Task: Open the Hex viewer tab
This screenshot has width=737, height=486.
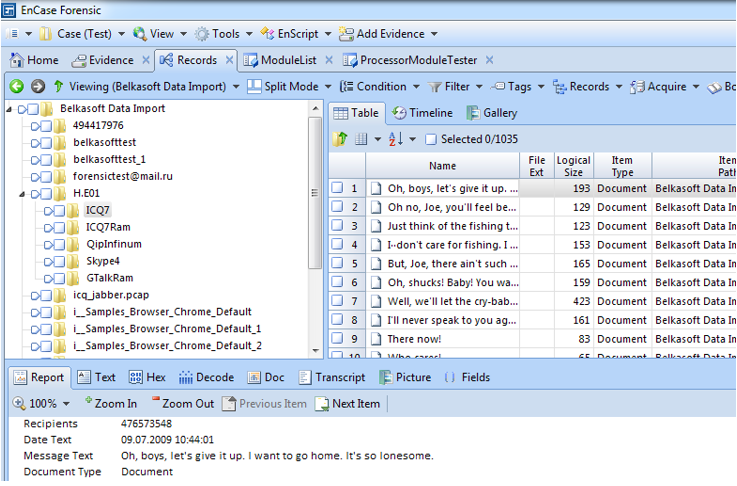Action: [x=147, y=377]
